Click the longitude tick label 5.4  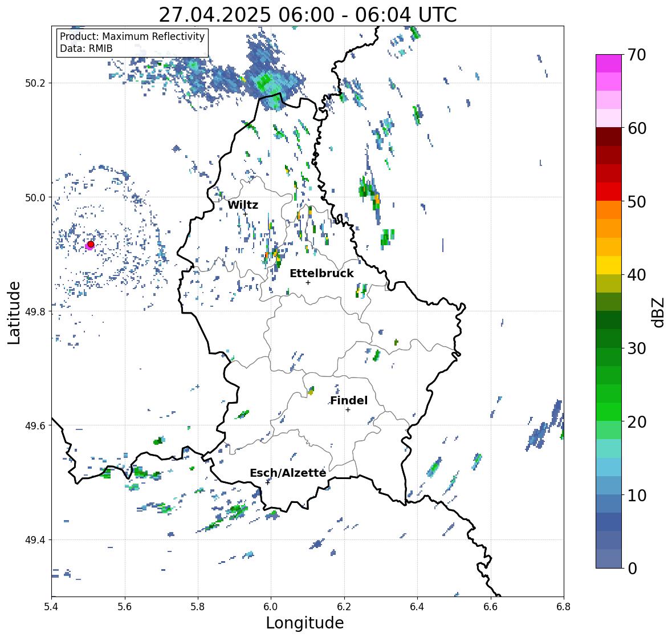click(x=51, y=606)
